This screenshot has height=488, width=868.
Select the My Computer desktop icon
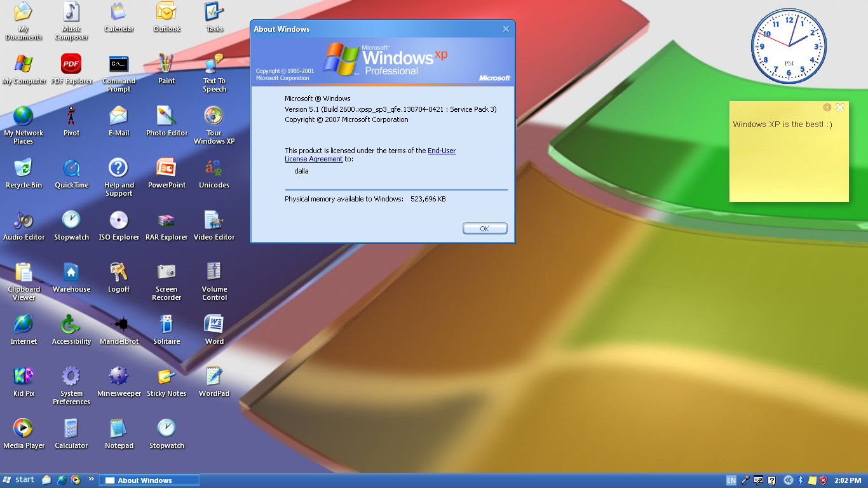pos(24,69)
